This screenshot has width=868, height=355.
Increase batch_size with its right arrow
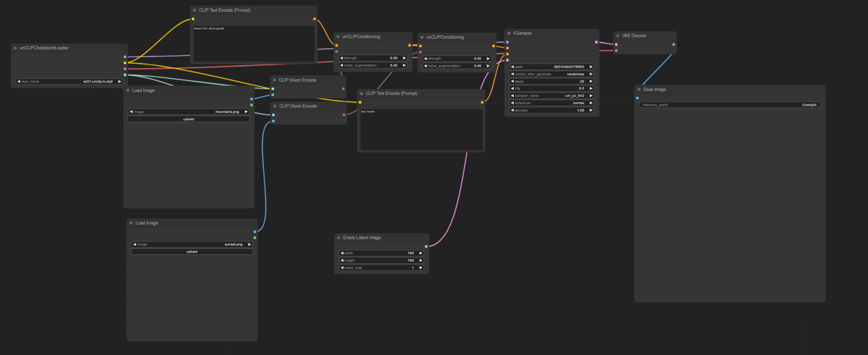(421, 268)
